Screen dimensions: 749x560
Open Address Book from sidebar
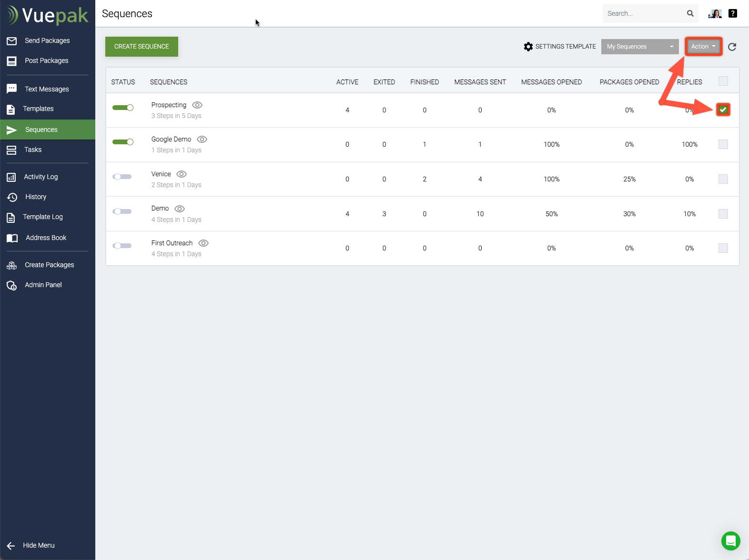46,238
